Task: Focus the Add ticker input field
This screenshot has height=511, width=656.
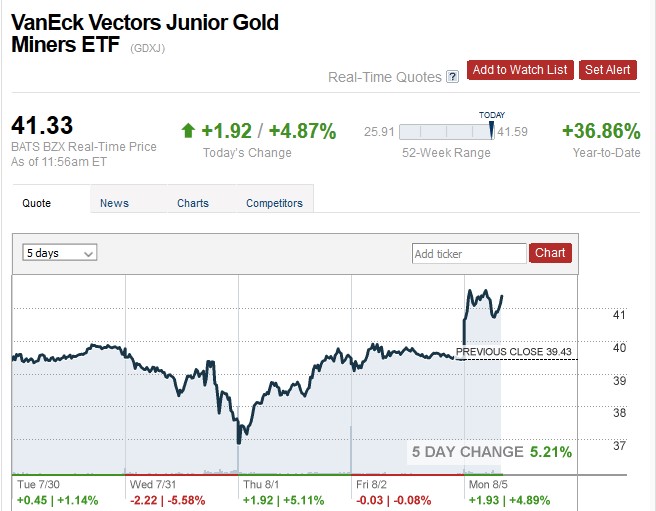Action: click(x=468, y=254)
